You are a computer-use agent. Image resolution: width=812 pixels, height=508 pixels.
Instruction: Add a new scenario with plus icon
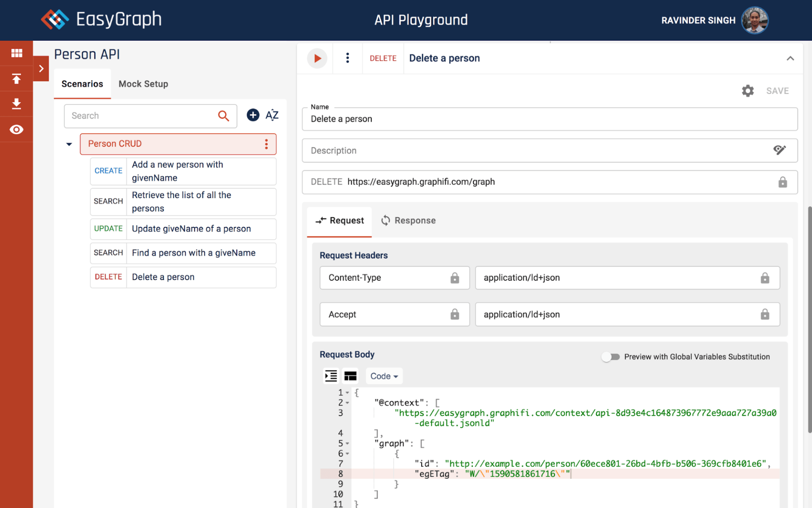253,115
